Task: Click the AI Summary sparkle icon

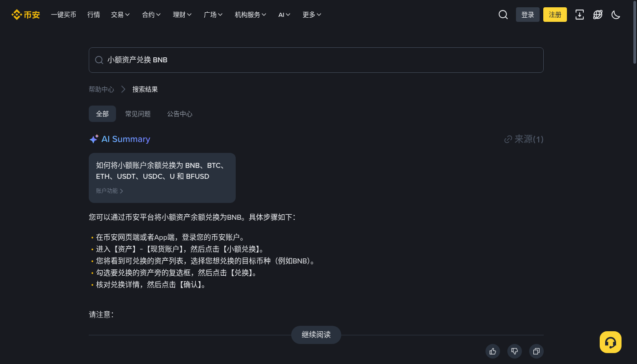Action: point(94,139)
